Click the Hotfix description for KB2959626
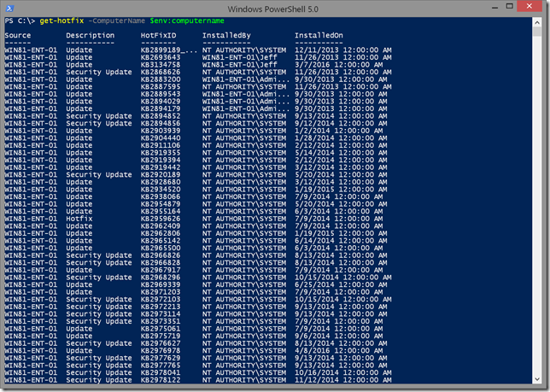The width and height of the screenshot is (550, 392). click(79, 219)
